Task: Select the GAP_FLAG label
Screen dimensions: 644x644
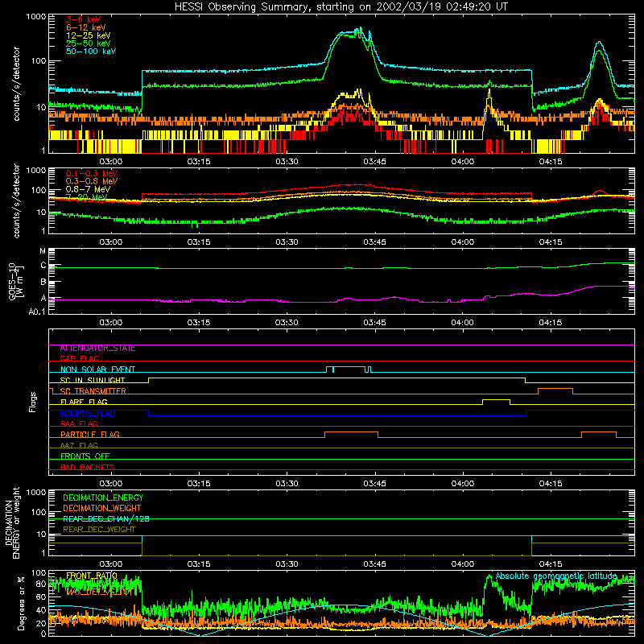Action: point(79,358)
